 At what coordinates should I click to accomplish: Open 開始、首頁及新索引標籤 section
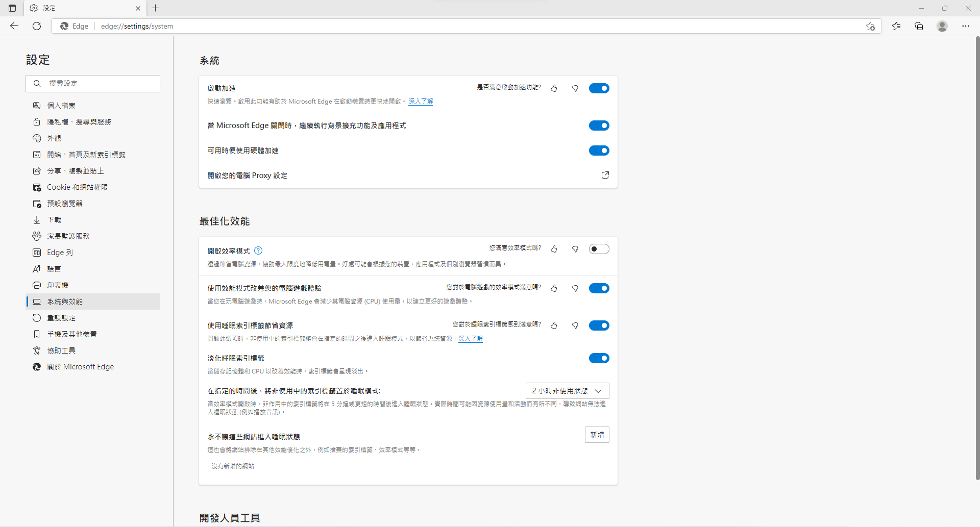click(93, 155)
